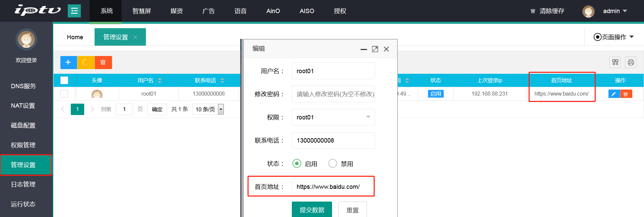Toggle the sidebar collapse icon beside logo
The height and width of the screenshot is (217, 644).
tap(74, 11)
